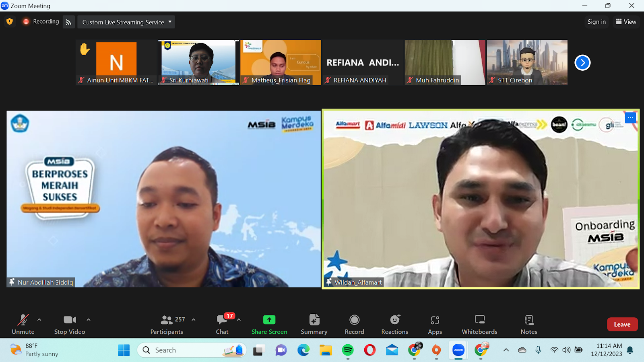
Task: Select Sri Kurniawati video thumbnail
Action: click(198, 62)
